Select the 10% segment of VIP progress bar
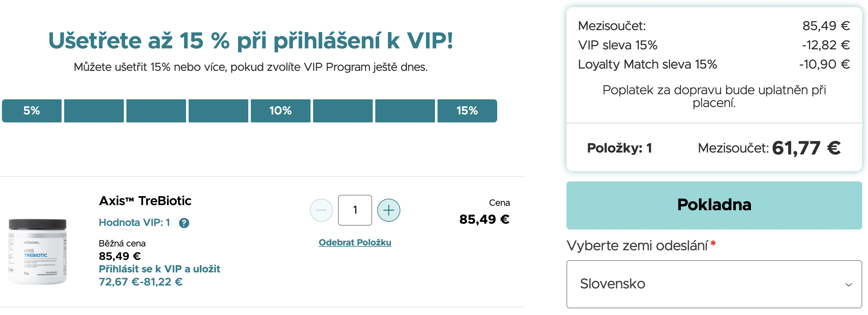This screenshot has width=868, height=315. [x=280, y=111]
